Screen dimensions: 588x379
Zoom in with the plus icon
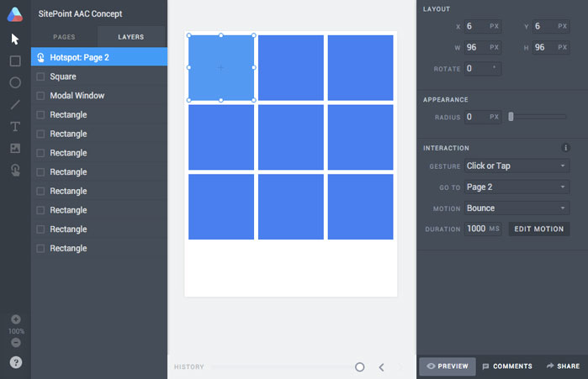point(16,319)
